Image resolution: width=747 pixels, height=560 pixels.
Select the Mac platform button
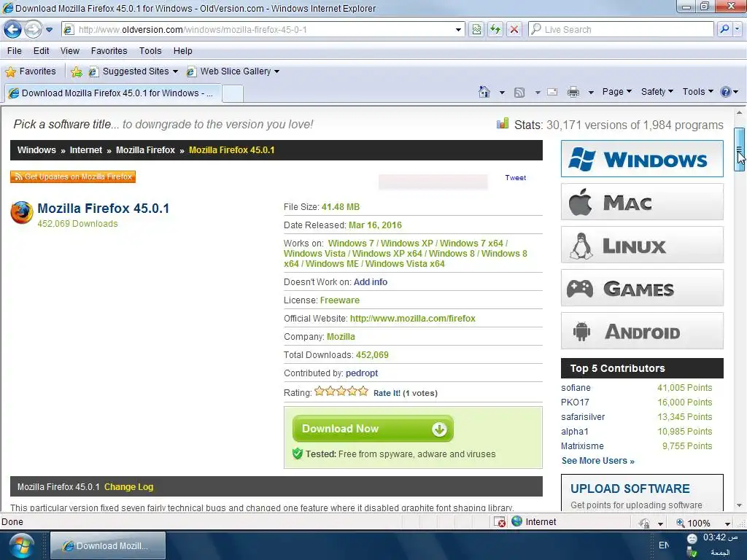click(642, 202)
